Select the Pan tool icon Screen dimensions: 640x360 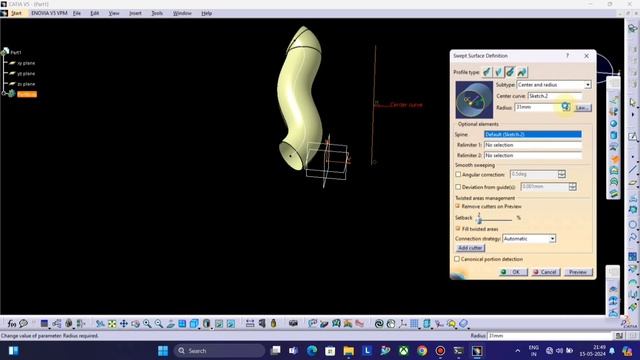pos(124,324)
